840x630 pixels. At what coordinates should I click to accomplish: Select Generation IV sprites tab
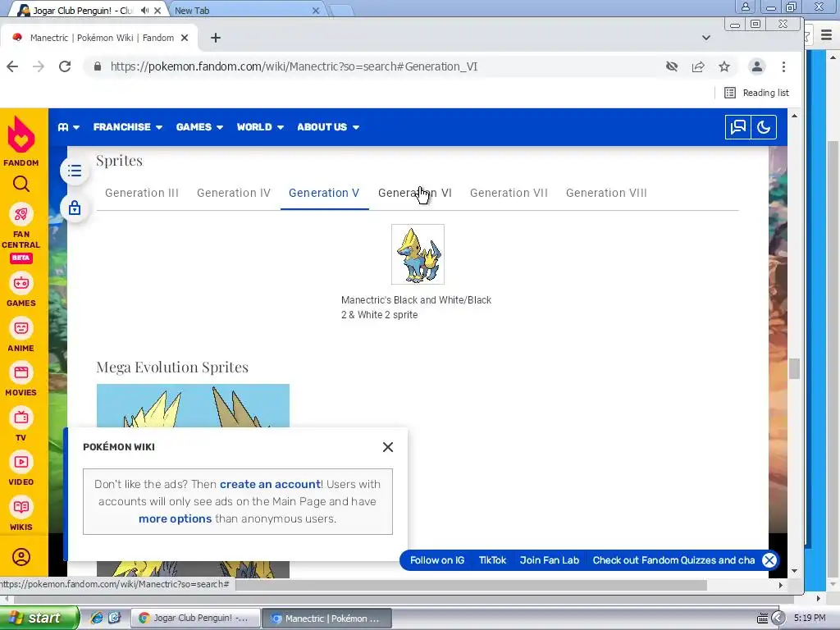click(x=234, y=193)
